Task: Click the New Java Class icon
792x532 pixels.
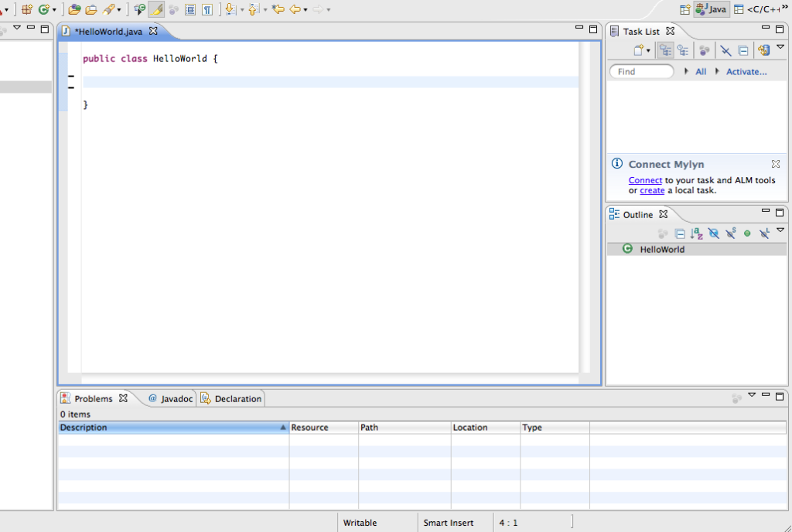Action: pos(44,9)
